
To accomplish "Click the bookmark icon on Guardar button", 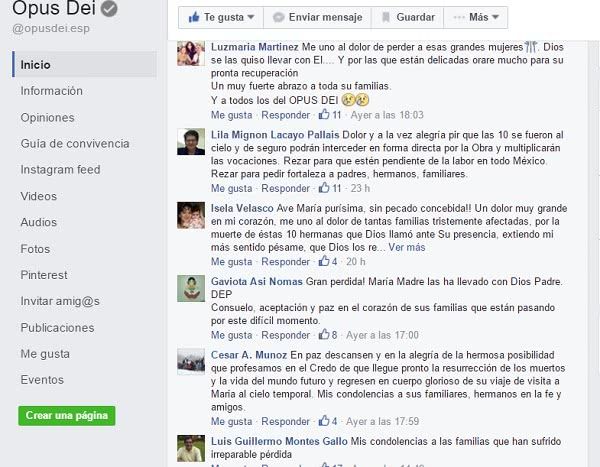I will pos(386,17).
